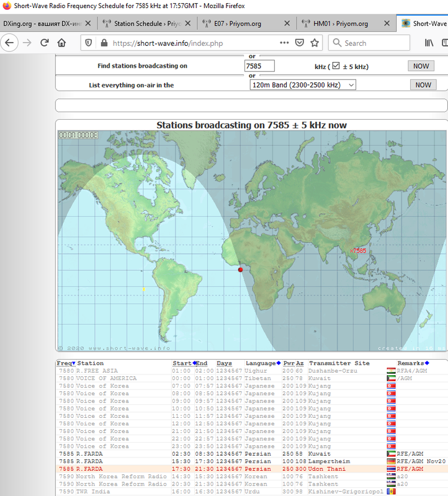Close the Station Schedule Priyom tab
Image resolution: width=448 pixels, height=496 pixels.
(188, 24)
